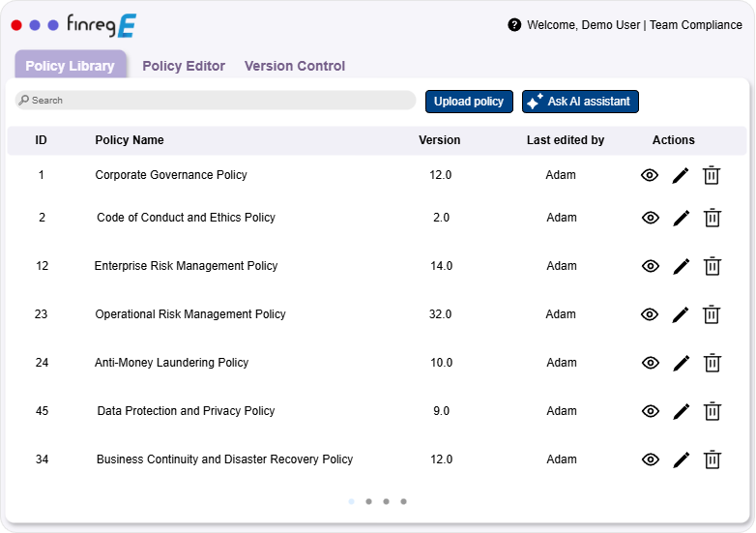Click the Welcome, Demo User text
The height and width of the screenshot is (533, 756).
[x=583, y=24]
